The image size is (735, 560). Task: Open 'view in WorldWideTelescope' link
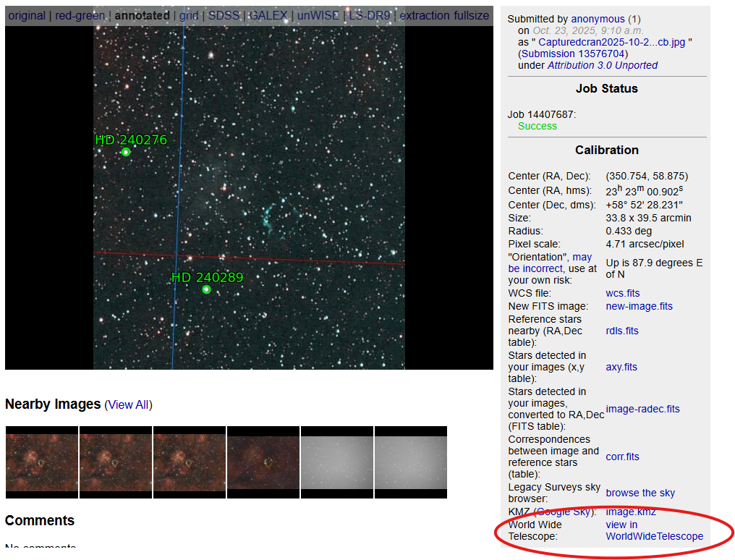click(x=655, y=530)
